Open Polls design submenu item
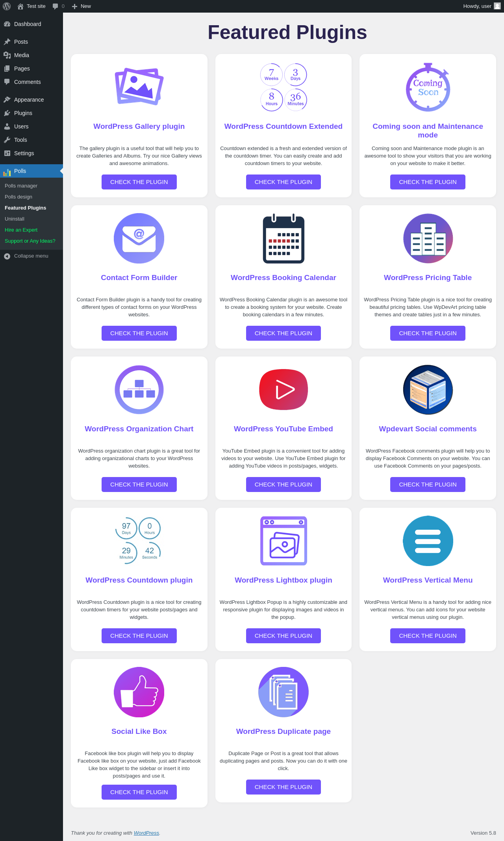The height and width of the screenshot is (841, 504). point(19,197)
